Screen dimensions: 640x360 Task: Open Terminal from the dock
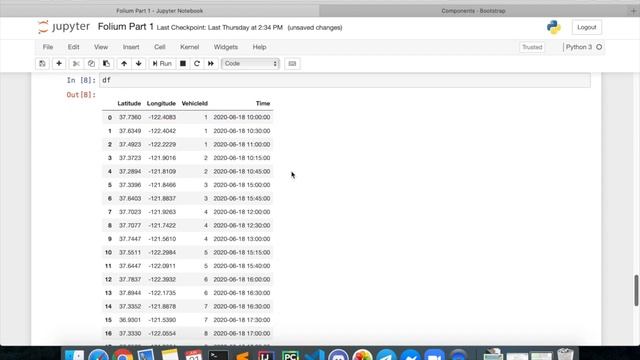click(218, 355)
